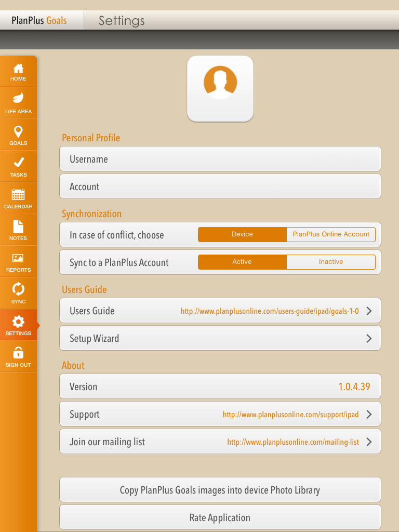Viewport: 399px width, 532px height.
Task: Open Reports picture icon
Action: click(x=18, y=258)
